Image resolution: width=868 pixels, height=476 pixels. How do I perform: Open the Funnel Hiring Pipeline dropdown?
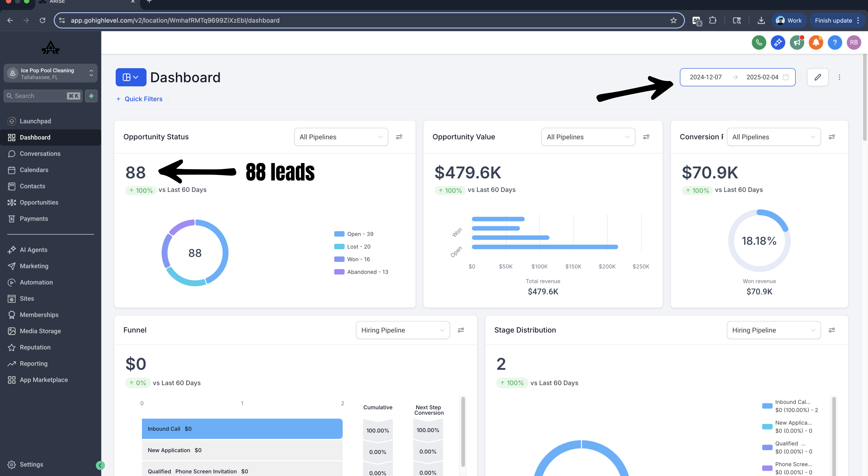point(403,330)
